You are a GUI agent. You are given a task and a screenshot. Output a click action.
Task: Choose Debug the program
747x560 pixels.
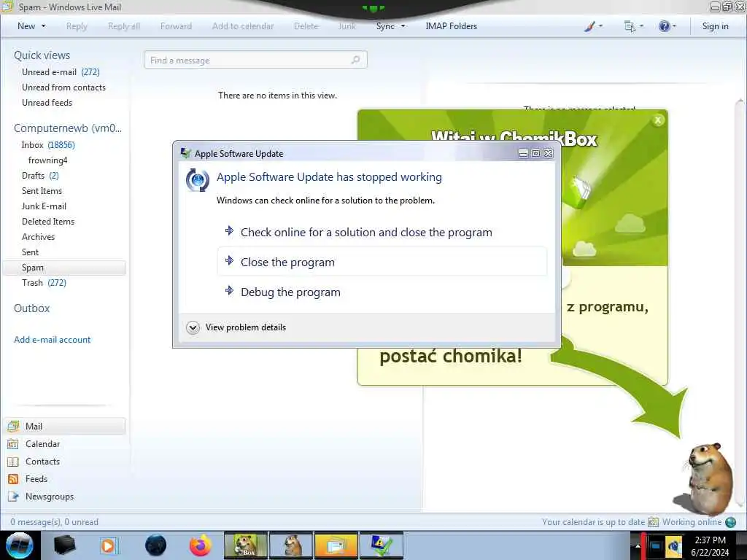[x=382, y=292]
